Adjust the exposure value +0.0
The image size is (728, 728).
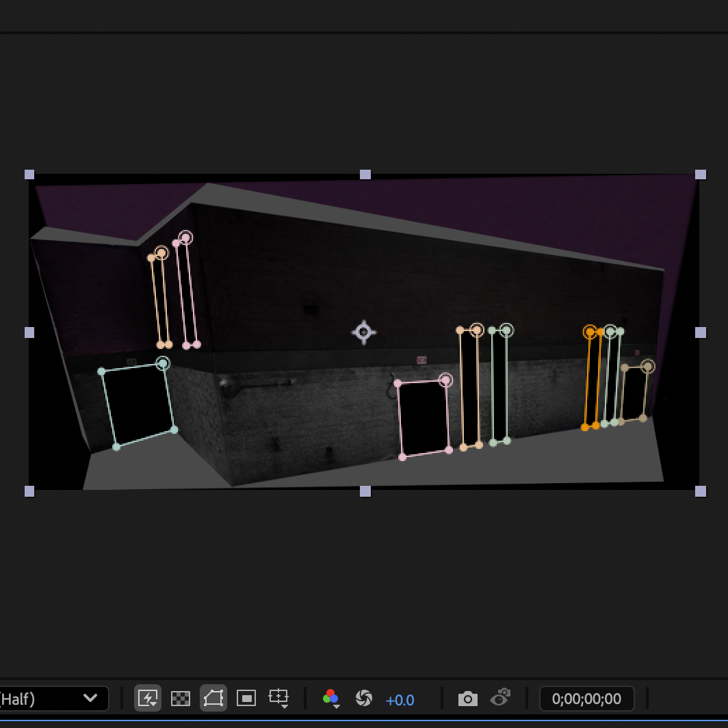pyautogui.click(x=400, y=699)
